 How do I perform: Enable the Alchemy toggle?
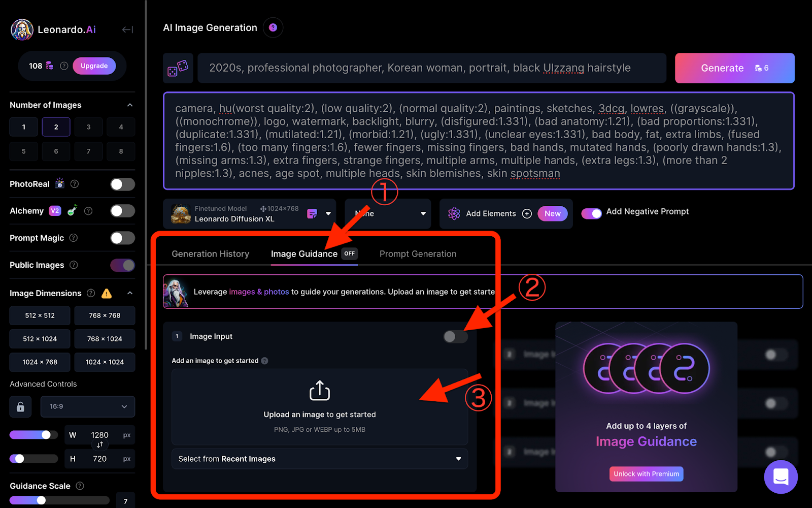click(123, 211)
